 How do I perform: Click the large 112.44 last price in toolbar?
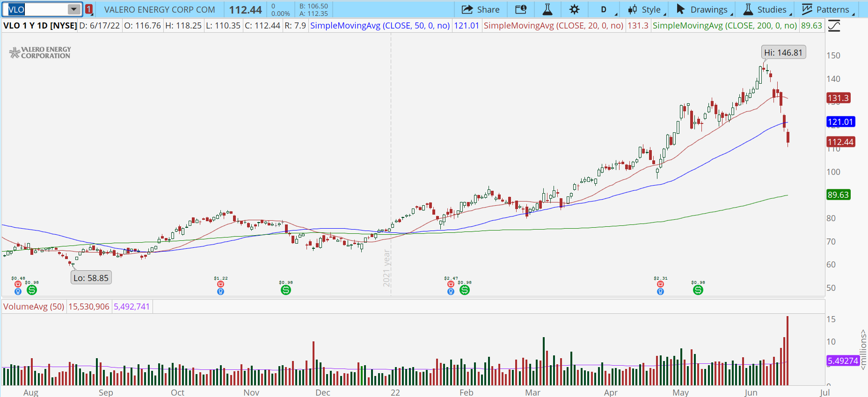click(246, 10)
